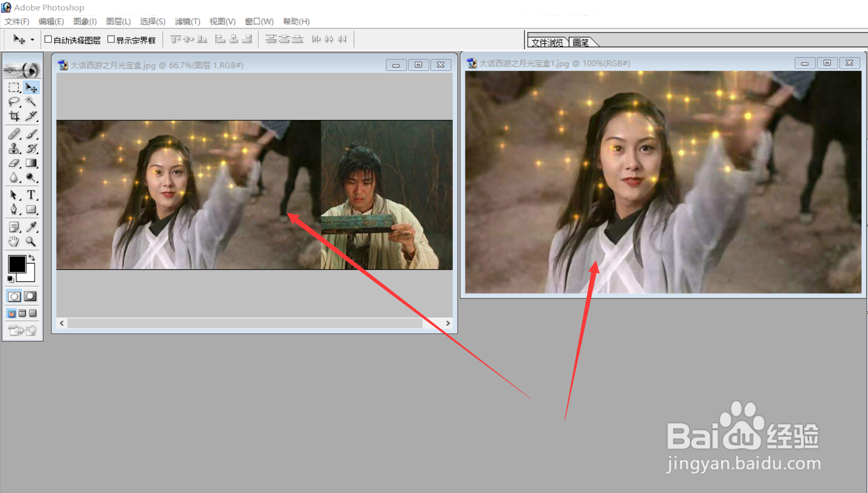Select the Eraser tool
This screenshot has width=868, height=493.
coord(14,163)
